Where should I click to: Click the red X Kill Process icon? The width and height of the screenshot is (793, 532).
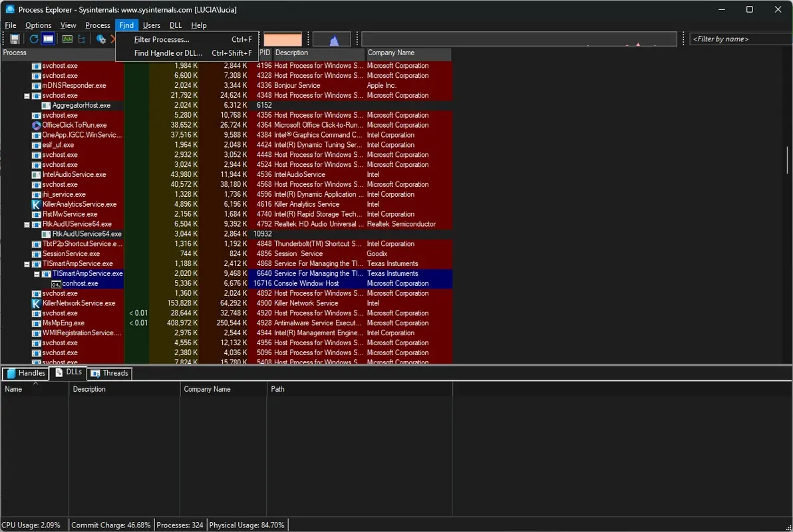coord(113,39)
